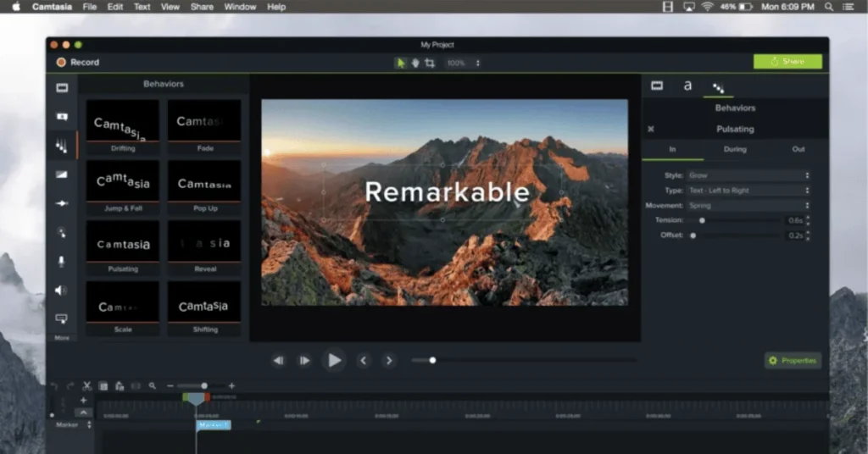868x454 pixels.
Task: Open the Audio Effects speaker icon
Action: pyautogui.click(x=61, y=291)
